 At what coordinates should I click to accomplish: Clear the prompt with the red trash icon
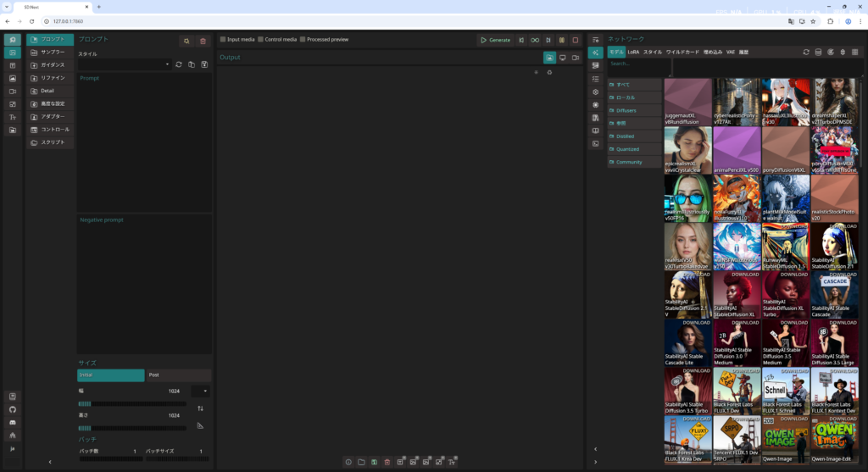point(203,41)
